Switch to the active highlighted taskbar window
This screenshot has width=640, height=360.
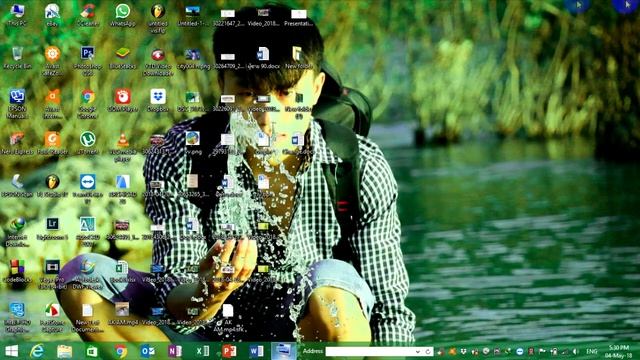(284, 351)
